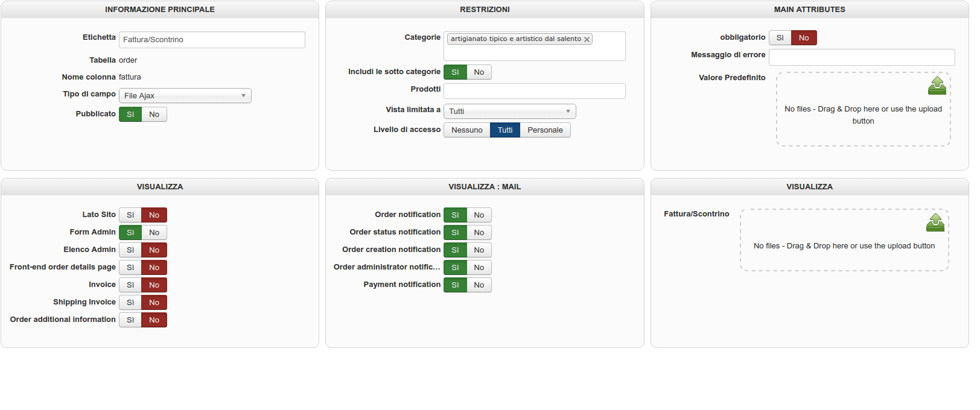Open the Vista limitata a dropdown
Screen dimensions: 980x410
(x=509, y=111)
